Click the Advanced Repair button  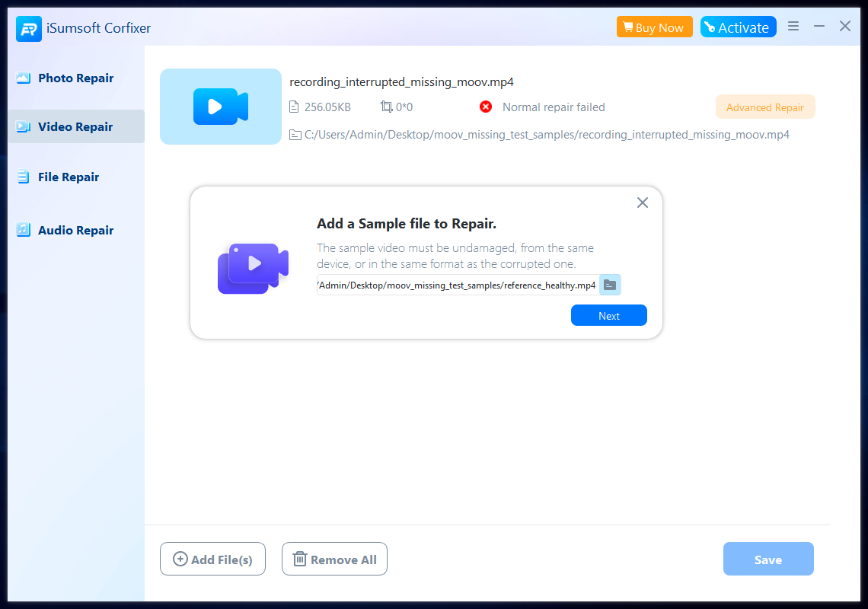click(x=765, y=107)
